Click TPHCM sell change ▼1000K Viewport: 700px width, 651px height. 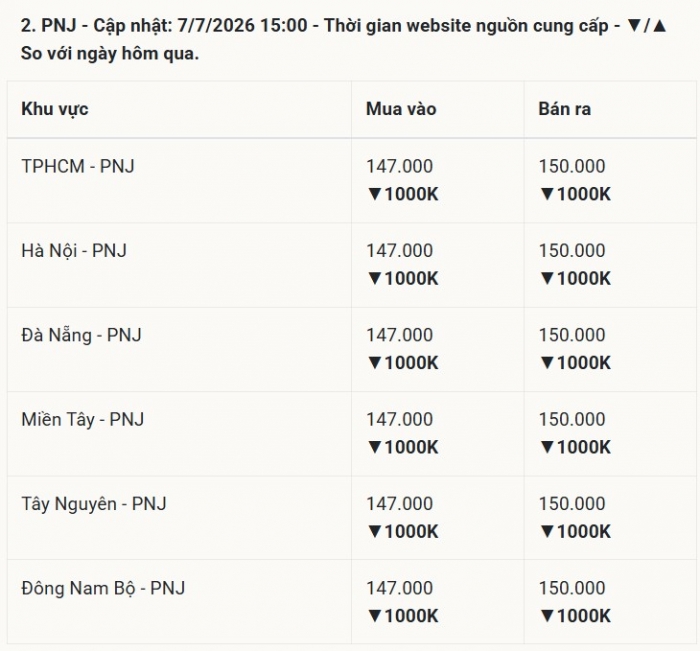[575, 194]
